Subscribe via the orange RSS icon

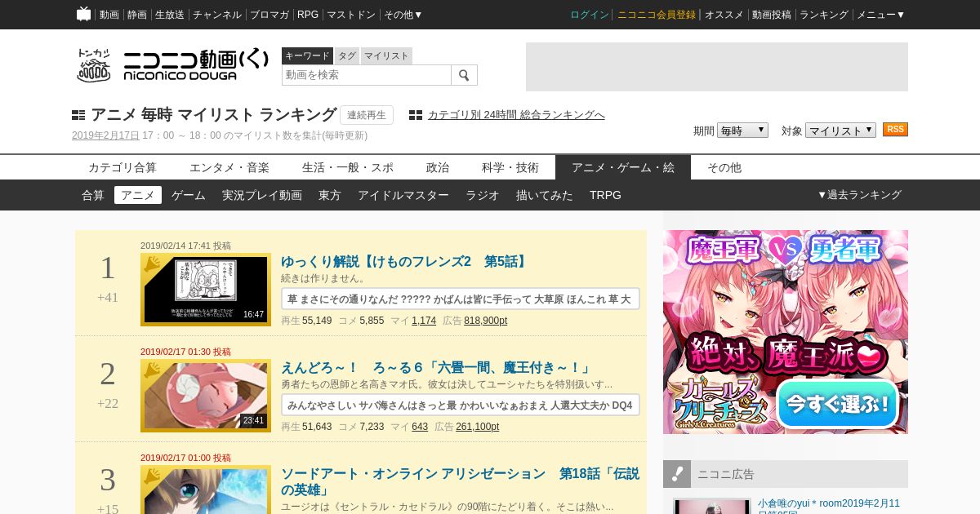(x=895, y=130)
